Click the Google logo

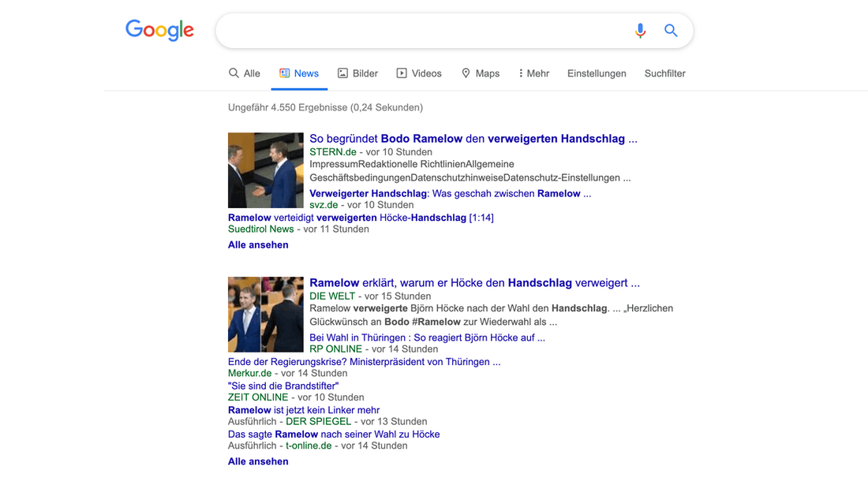coord(159,31)
